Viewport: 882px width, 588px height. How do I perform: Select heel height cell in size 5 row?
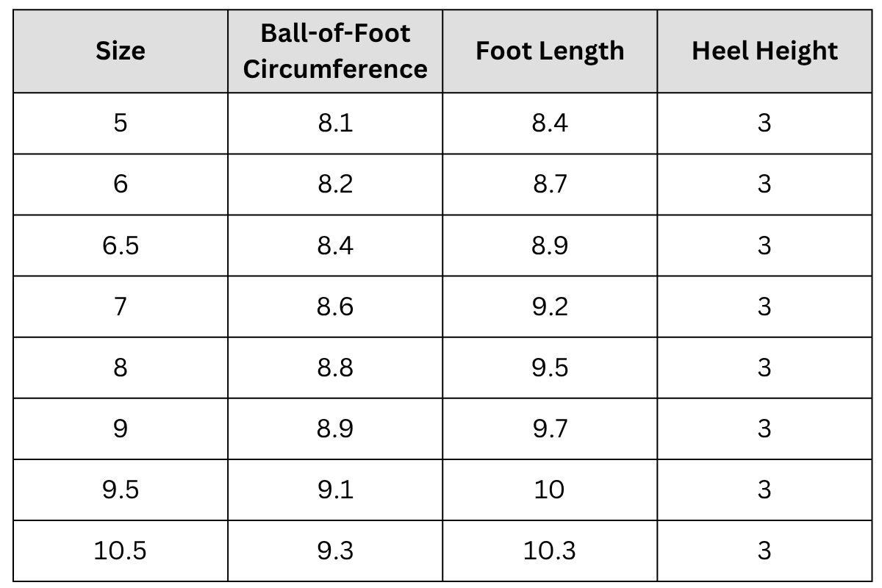coord(764,123)
